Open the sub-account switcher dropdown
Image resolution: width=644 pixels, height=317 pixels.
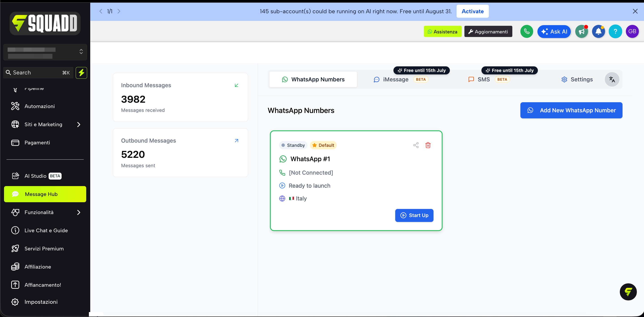pos(45,52)
